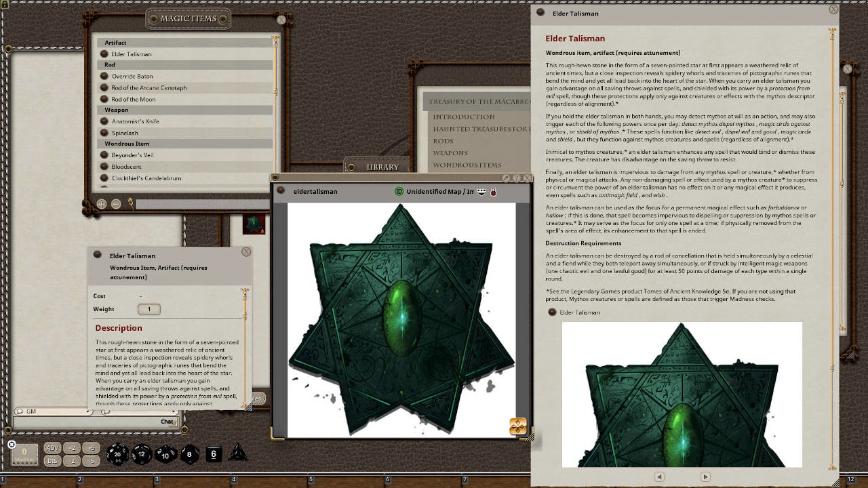Viewport: 868px width, 488px height.
Task: Roll the d12 die
Action: click(141, 454)
